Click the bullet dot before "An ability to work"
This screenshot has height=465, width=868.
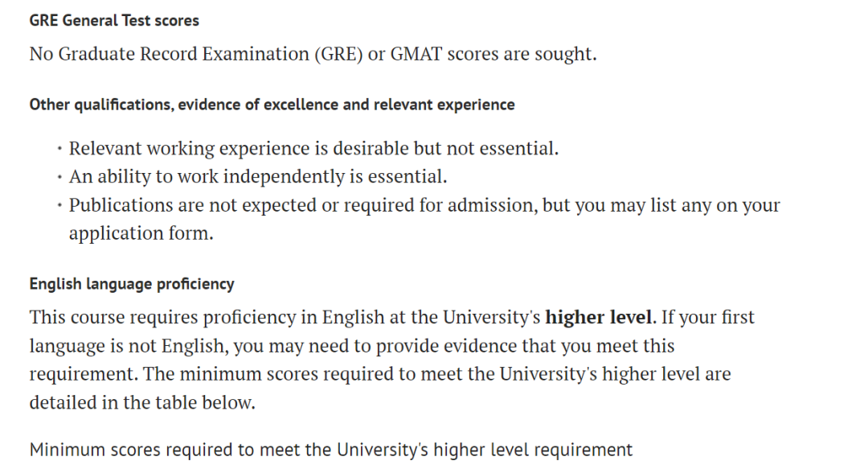pyautogui.click(x=60, y=178)
